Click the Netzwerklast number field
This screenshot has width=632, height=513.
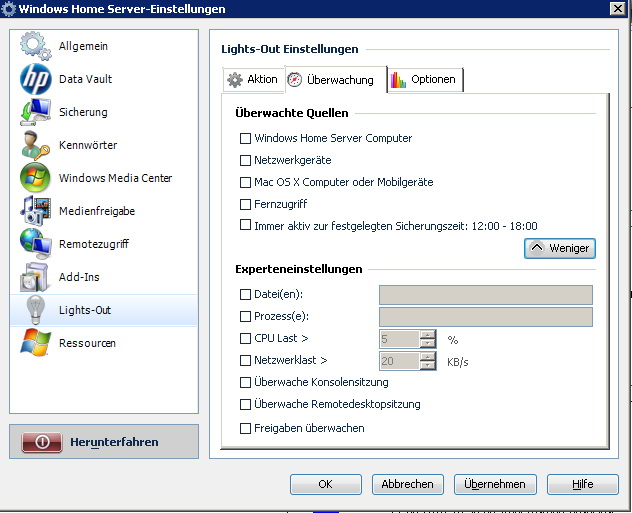point(399,361)
